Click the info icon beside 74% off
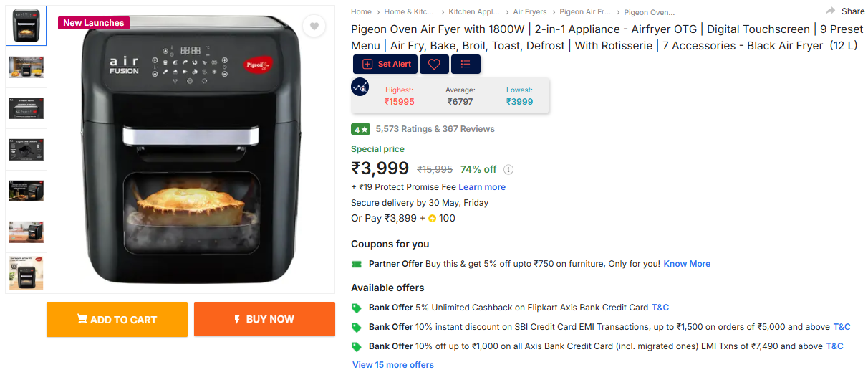 (508, 170)
